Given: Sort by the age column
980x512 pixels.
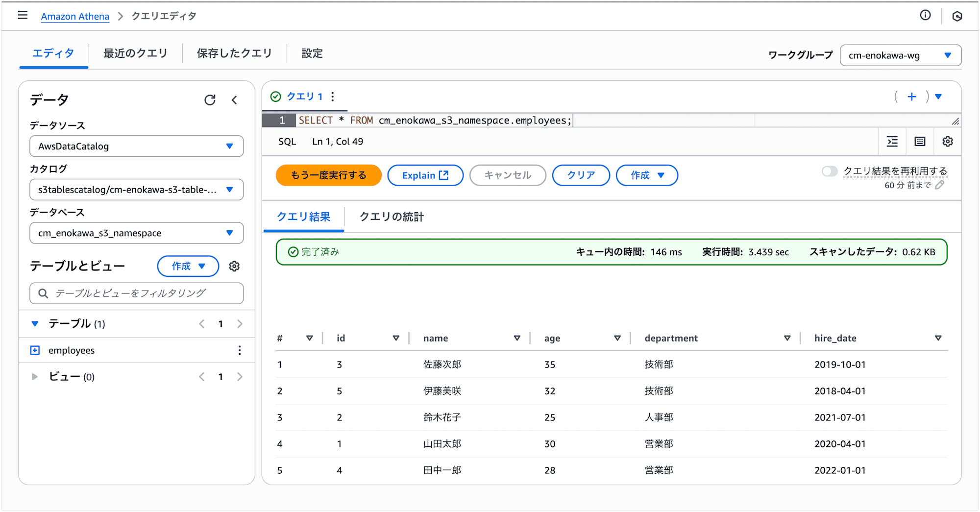Looking at the screenshot, I should click(x=617, y=338).
